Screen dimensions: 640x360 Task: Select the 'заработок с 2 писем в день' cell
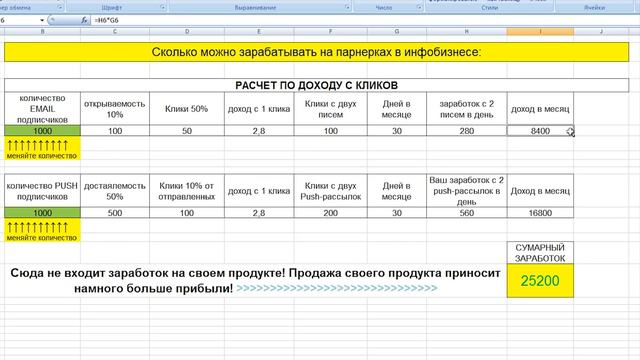point(467,109)
